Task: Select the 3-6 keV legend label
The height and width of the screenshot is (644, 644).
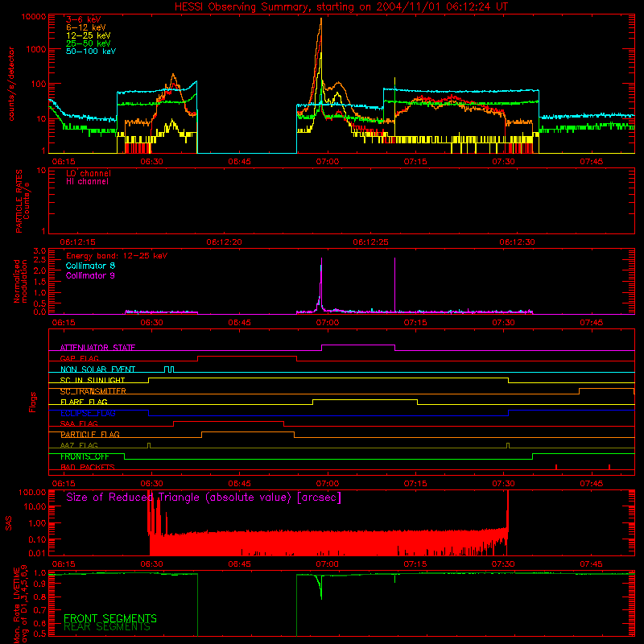Action: click(x=84, y=19)
